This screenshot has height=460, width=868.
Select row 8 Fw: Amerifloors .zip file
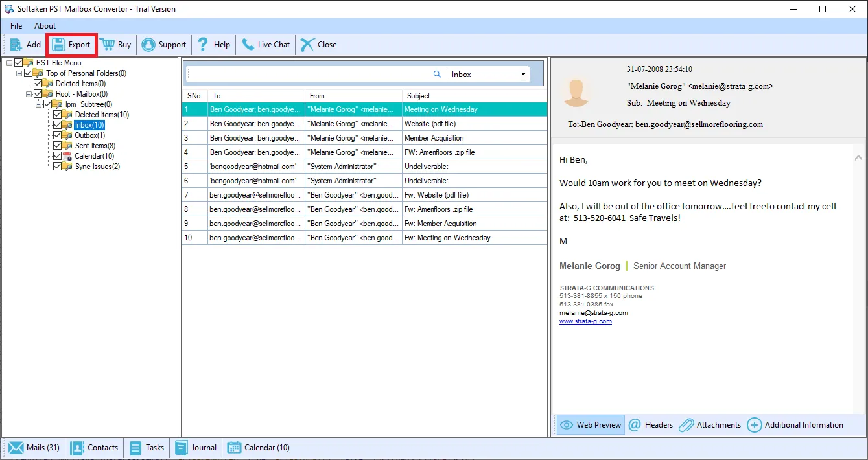[364, 209]
